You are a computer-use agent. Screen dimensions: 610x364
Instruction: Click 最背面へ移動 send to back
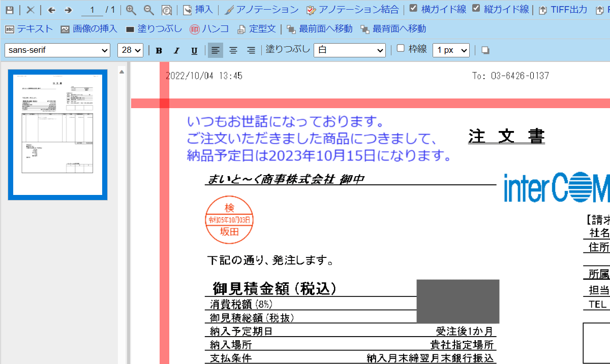click(x=393, y=29)
